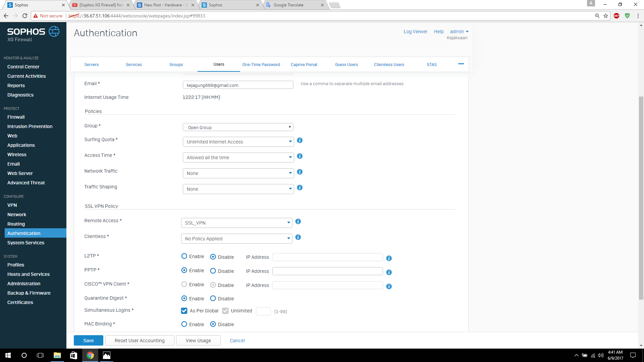Click the Remote Access info icon

298,222
